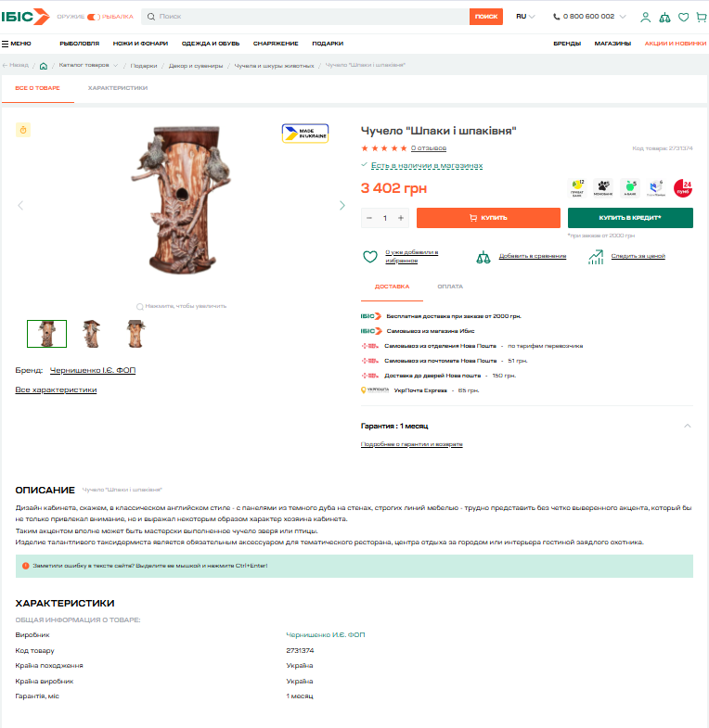This screenshot has height=728, width=709.
Task: Switch to the Оплата tab
Action: (450, 287)
